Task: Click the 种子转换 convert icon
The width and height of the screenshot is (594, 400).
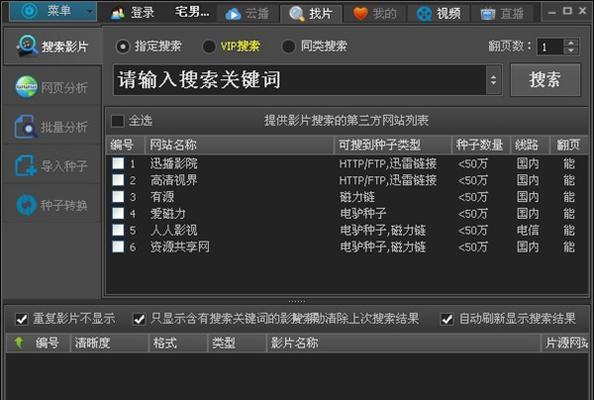Action: (26, 205)
